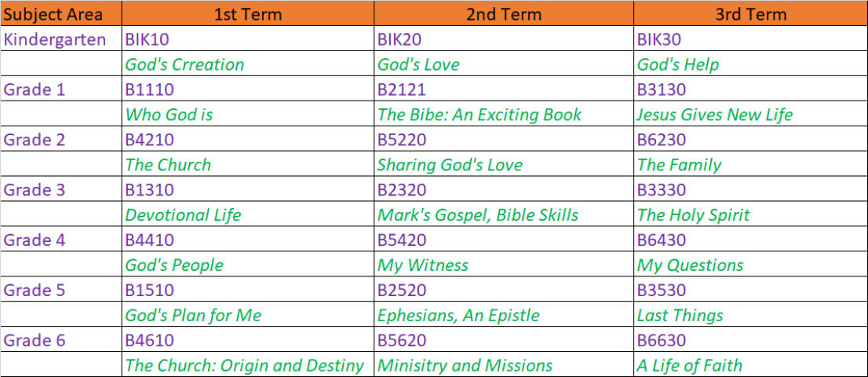Select the My Witness cell
This screenshot has width=868, height=377.
423,265
